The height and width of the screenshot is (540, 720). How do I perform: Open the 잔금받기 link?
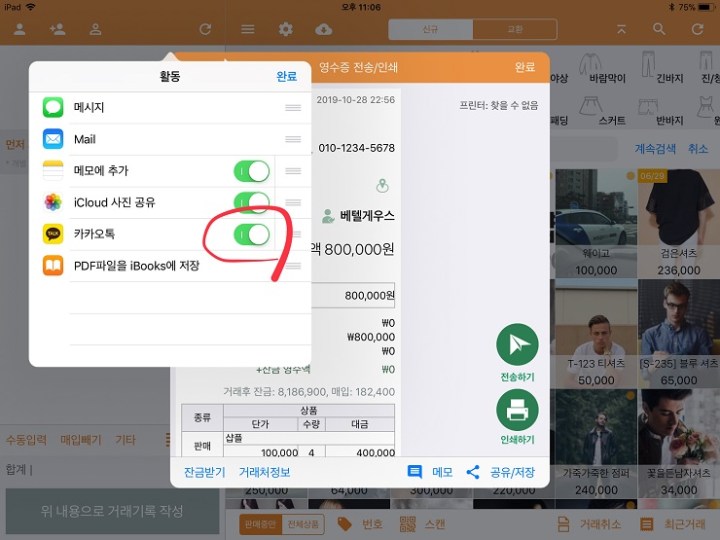pyautogui.click(x=204, y=472)
